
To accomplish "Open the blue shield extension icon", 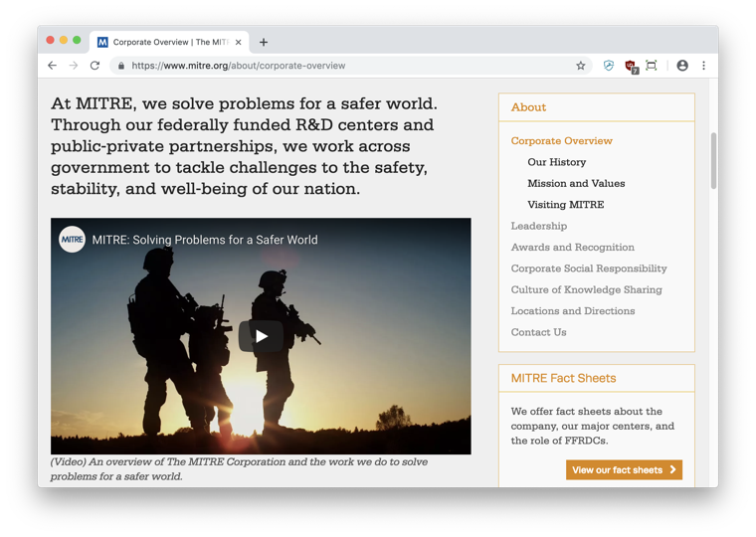I will point(609,66).
